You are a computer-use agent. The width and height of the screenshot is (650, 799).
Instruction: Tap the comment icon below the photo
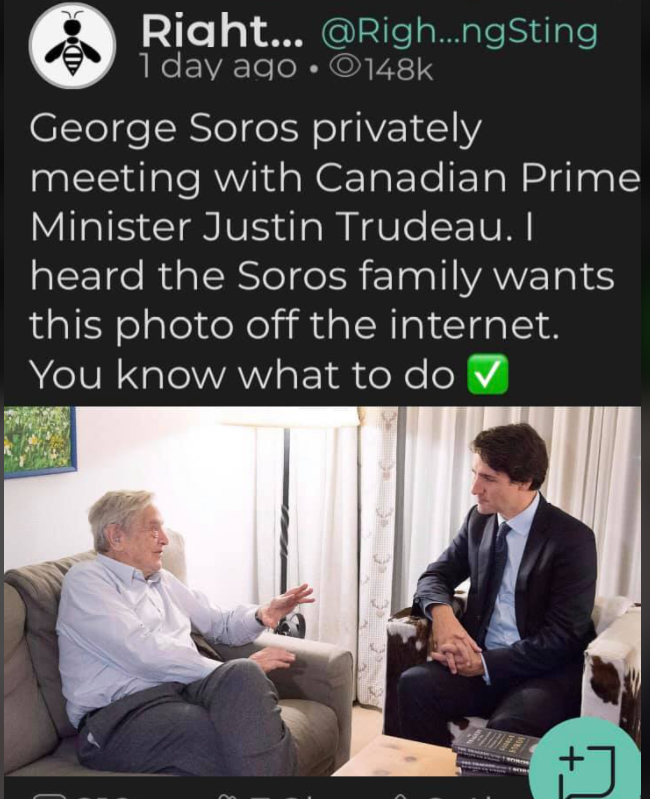pyautogui.click(x=49, y=795)
